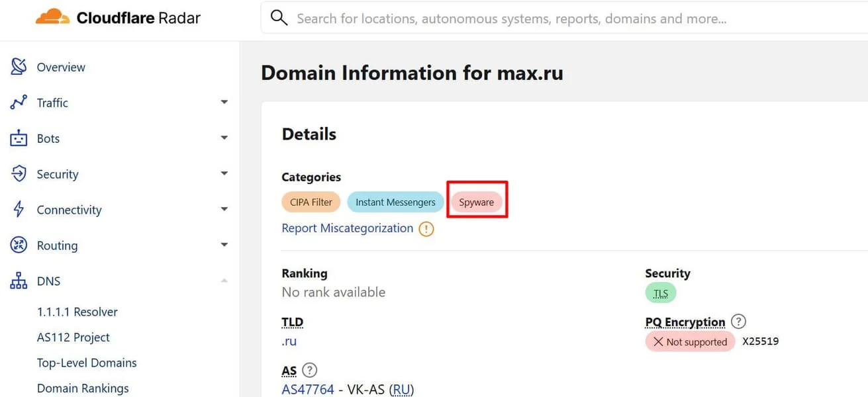The height and width of the screenshot is (397, 868).
Task: Click the magnifying glass search icon
Action: click(278, 18)
